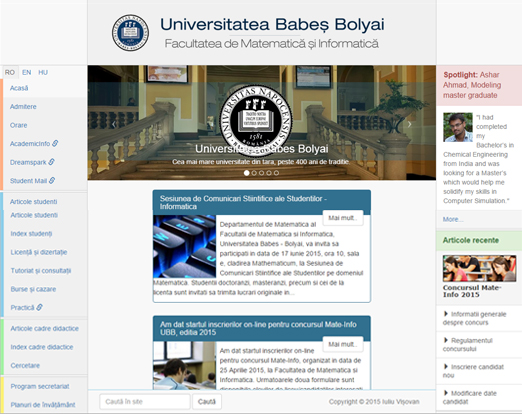522x414 pixels.
Task: Switch language to EN tab
Action: [x=27, y=72]
